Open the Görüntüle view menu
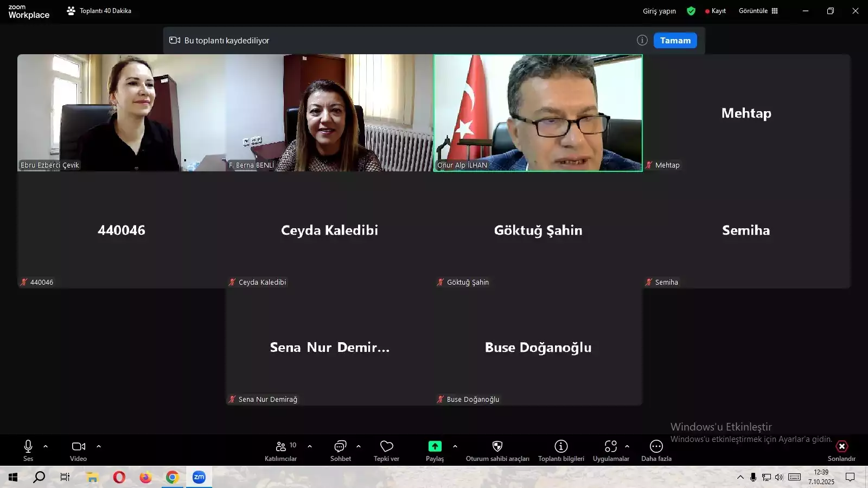This screenshot has width=868, height=488. (x=758, y=11)
